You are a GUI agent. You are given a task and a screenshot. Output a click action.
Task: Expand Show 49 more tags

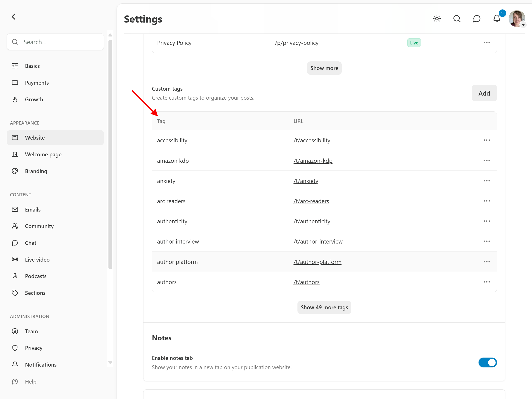coord(324,307)
